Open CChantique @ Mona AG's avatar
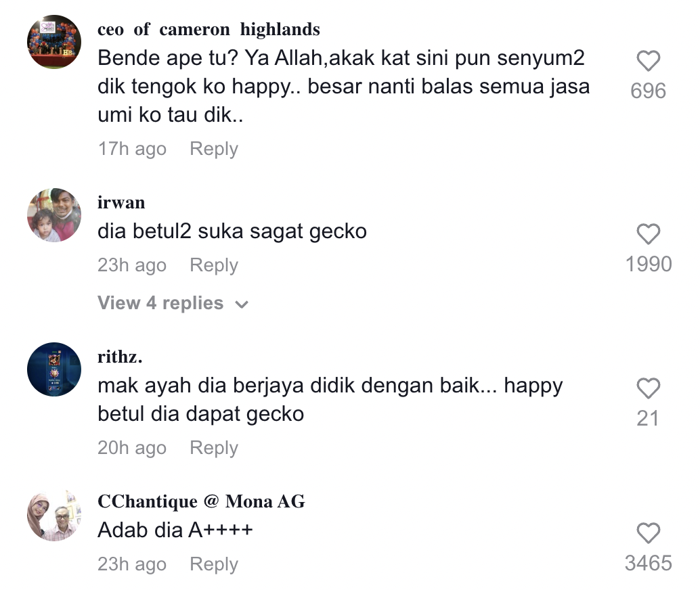The image size is (700, 590). pyautogui.click(x=54, y=515)
